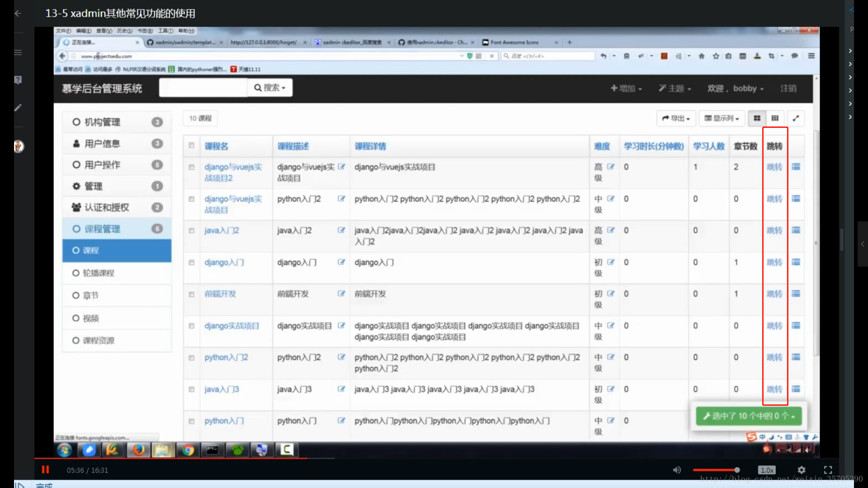Sort by 难度 column header
Image resolution: width=868 pixels, height=488 pixels.
pos(602,146)
